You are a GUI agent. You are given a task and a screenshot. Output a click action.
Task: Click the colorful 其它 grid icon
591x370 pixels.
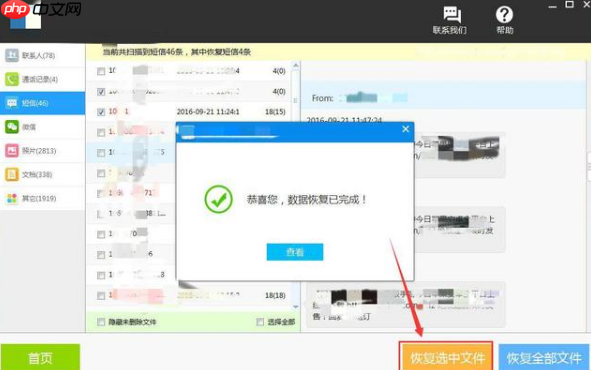click(12, 198)
